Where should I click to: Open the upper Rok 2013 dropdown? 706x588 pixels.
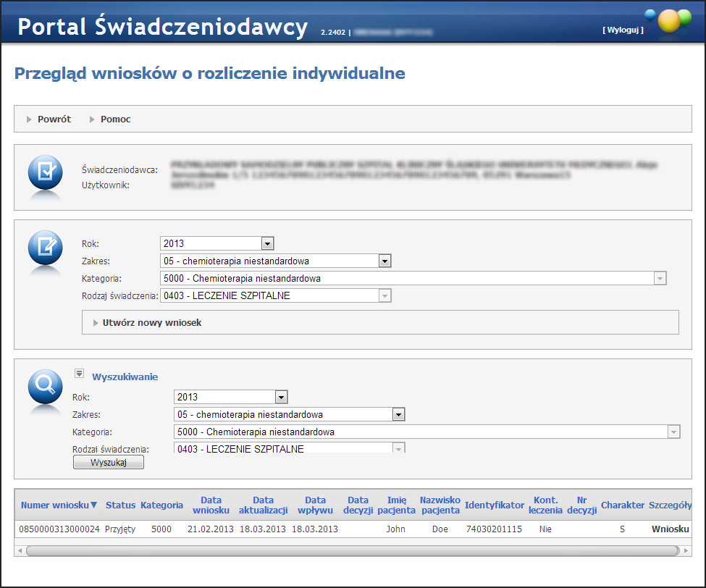[267, 244]
